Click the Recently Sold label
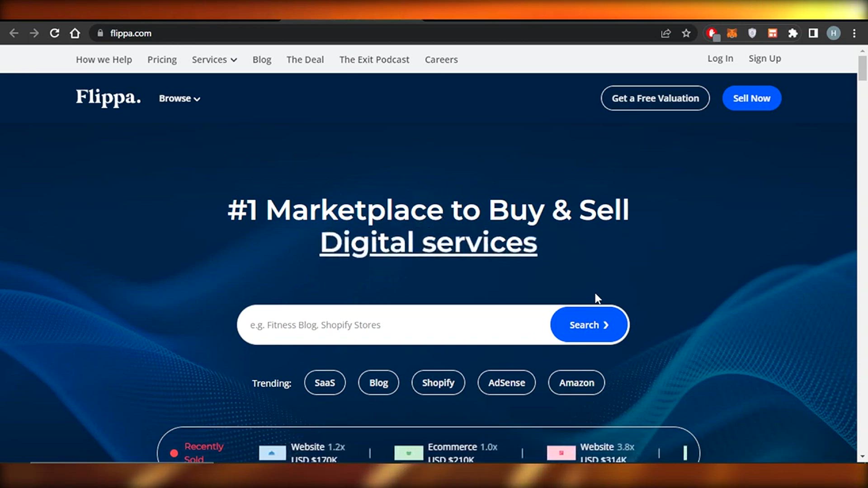The image size is (868, 488). pyautogui.click(x=204, y=452)
